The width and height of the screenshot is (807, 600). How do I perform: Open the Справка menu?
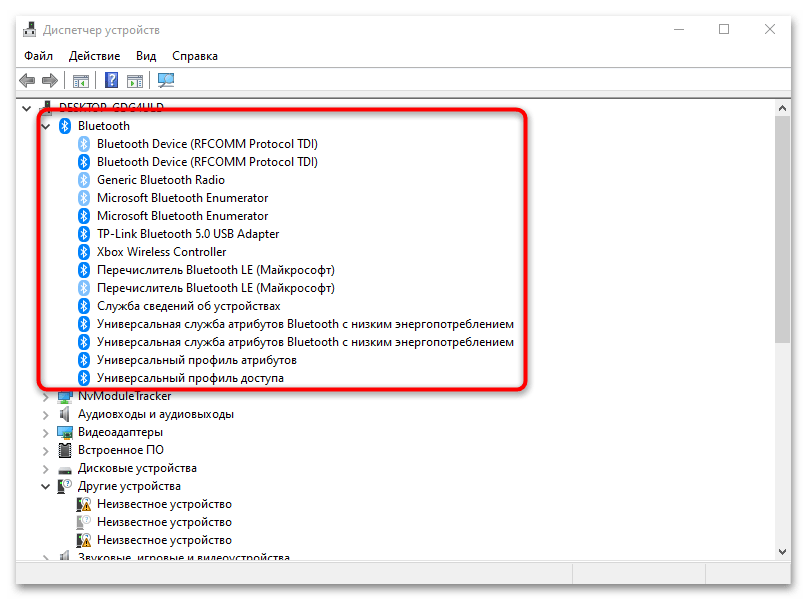click(195, 56)
